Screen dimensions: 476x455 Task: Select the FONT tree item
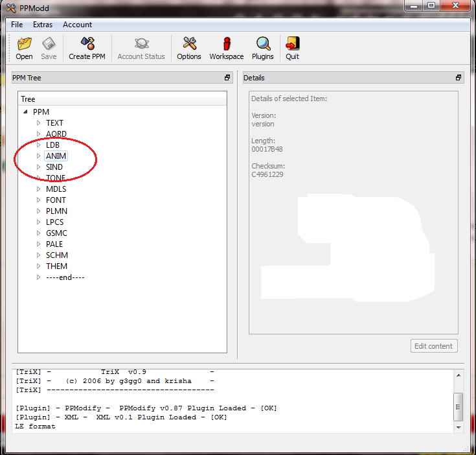pyautogui.click(x=56, y=200)
